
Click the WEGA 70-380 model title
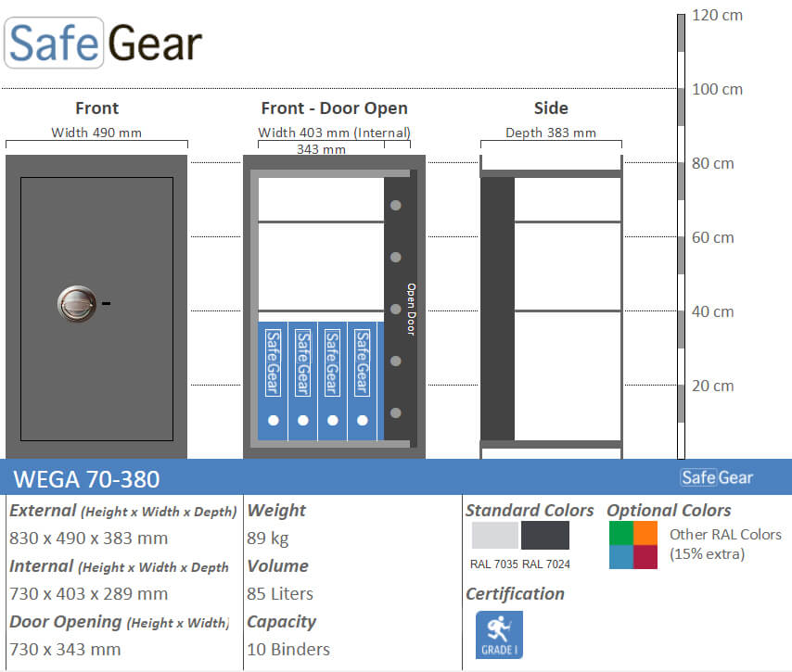(x=86, y=479)
